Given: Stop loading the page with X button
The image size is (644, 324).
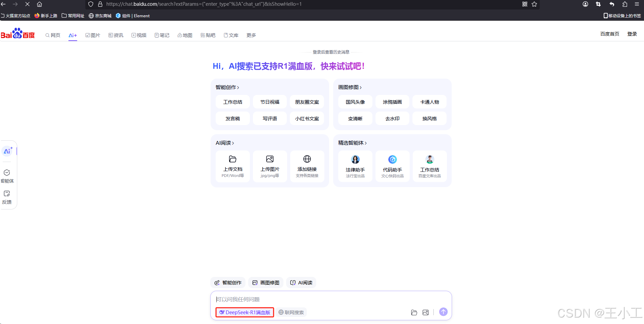Looking at the screenshot, I should 27,4.
